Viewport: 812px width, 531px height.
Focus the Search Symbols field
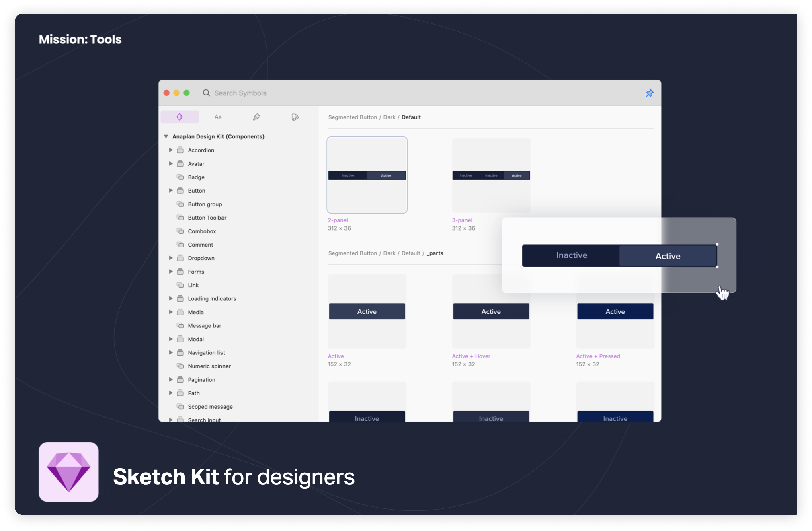click(240, 93)
